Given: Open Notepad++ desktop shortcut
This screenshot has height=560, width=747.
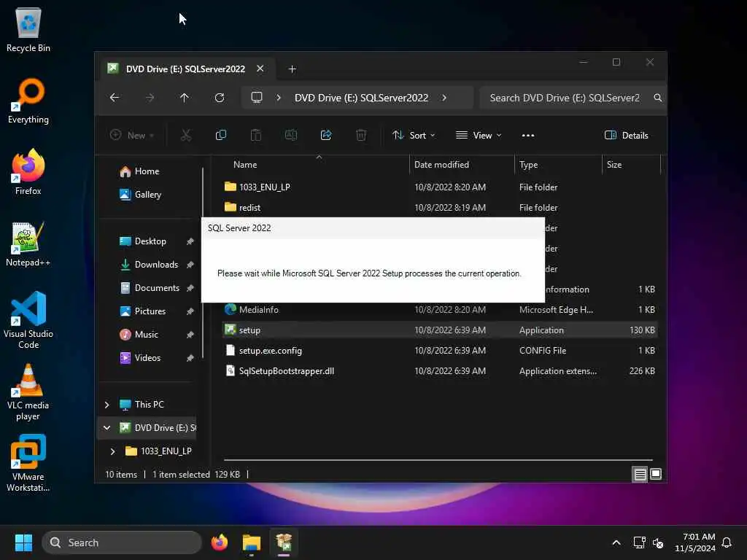Looking at the screenshot, I should 28,244.
